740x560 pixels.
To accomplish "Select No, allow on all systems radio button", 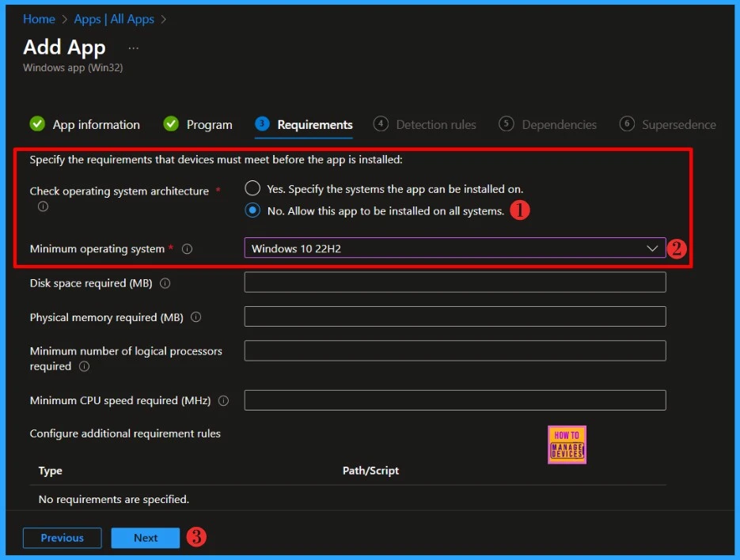I will 252,210.
